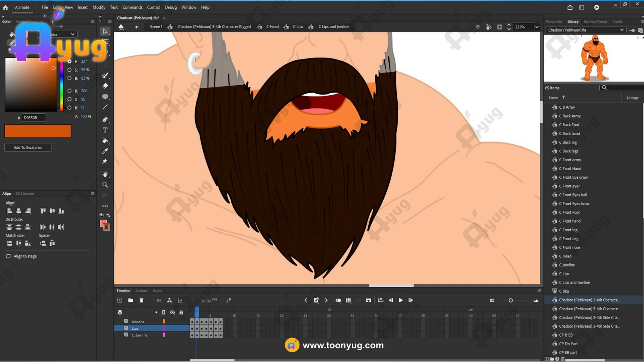Select the Red channel radio button
This screenshot has width=644, height=362.
coord(70,91)
